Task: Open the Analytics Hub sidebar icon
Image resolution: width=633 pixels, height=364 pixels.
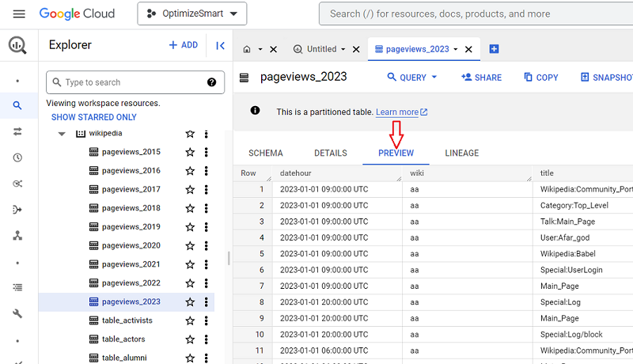Action: 17,184
